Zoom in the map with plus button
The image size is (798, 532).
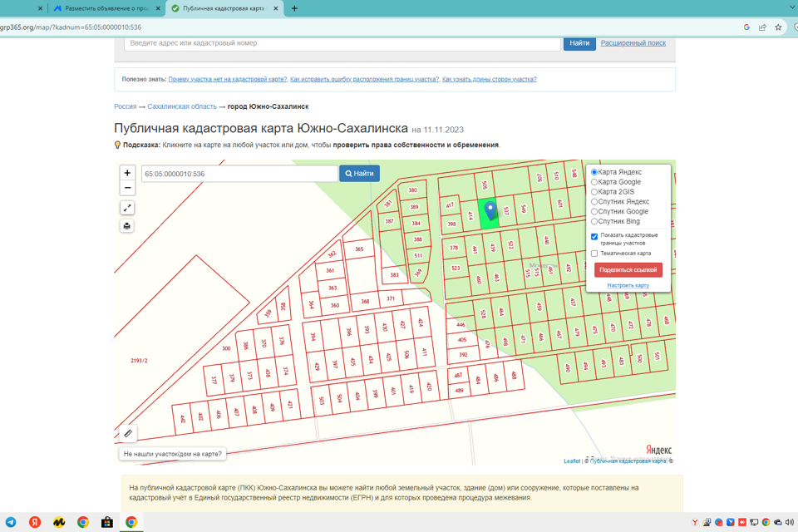tap(127, 173)
